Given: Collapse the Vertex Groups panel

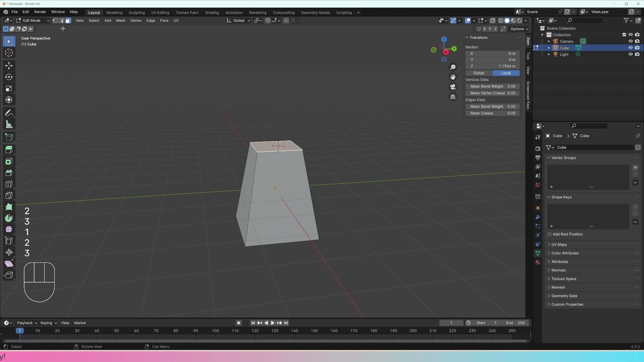Looking at the screenshot, I should point(563,158).
